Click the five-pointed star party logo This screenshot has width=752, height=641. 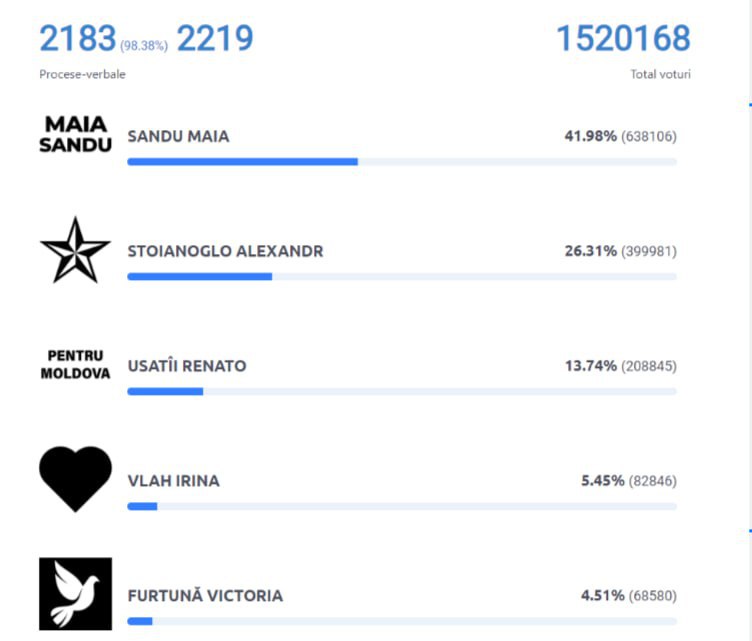(75, 250)
